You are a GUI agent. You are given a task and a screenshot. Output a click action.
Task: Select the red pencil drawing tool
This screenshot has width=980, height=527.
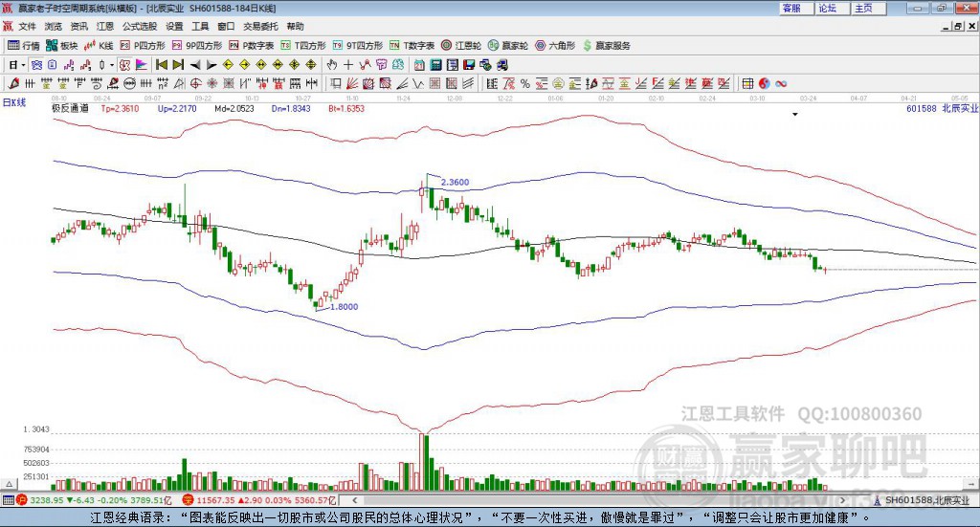[13, 83]
